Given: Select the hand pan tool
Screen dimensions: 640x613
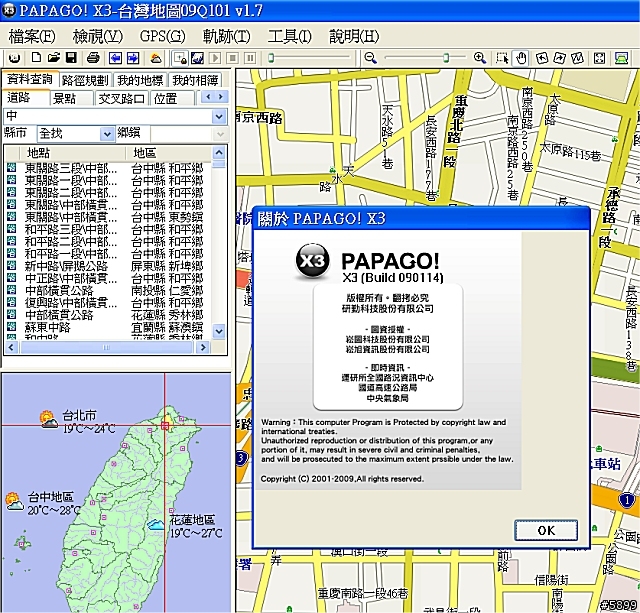Looking at the screenshot, I should point(521,58).
